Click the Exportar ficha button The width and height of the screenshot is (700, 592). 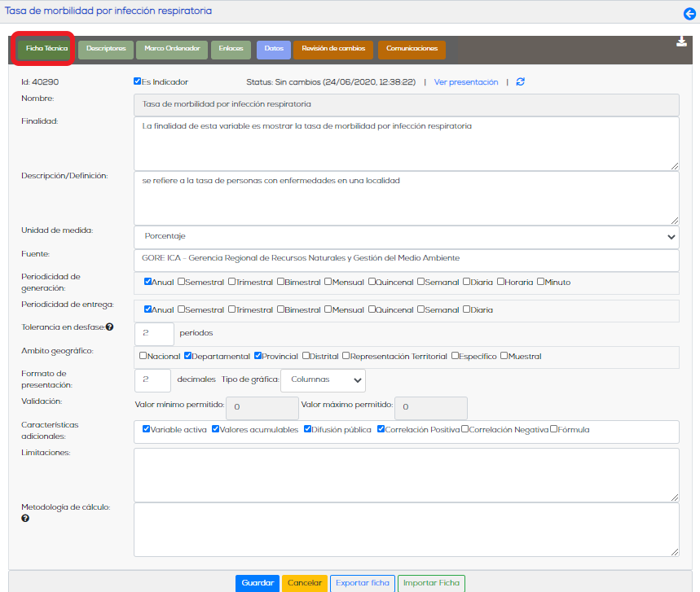pyautogui.click(x=363, y=583)
